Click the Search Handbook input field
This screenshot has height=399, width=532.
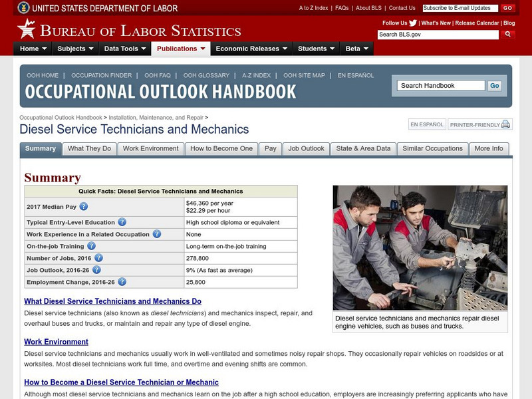(x=441, y=86)
